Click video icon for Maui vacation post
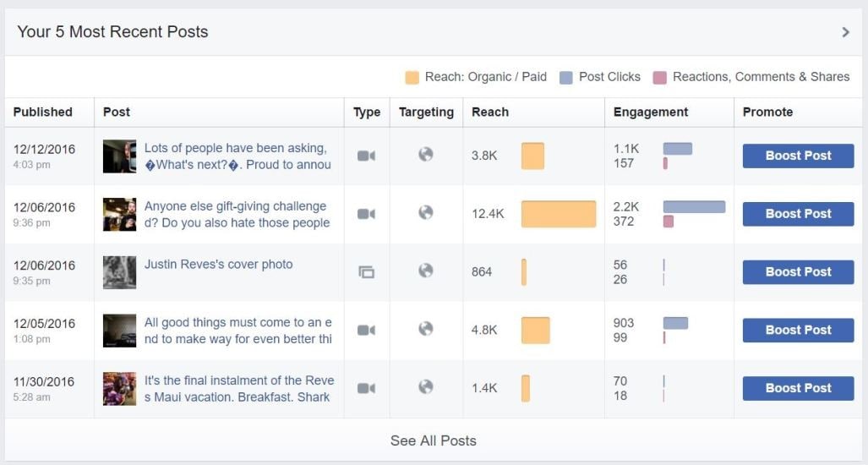 click(x=366, y=388)
